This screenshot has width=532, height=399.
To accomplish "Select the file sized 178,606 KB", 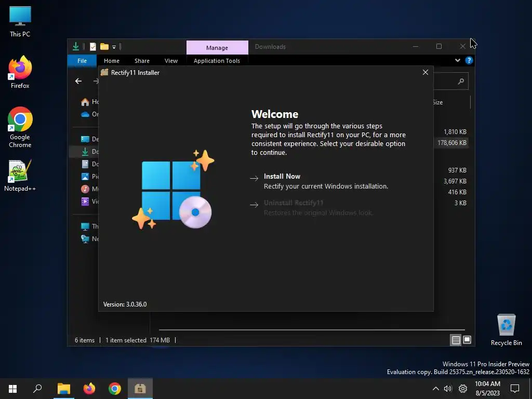I will [x=452, y=142].
